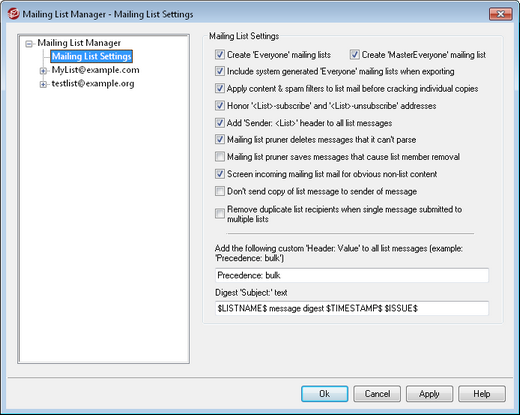520x415 pixels.
Task: Enable Don't send copy to sender option
Action: [220, 191]
